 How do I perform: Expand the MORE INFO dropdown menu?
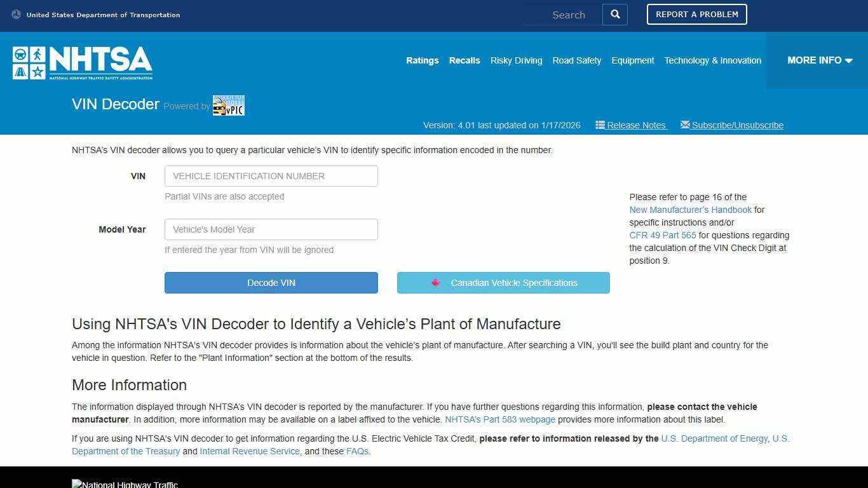click(820, 60)
